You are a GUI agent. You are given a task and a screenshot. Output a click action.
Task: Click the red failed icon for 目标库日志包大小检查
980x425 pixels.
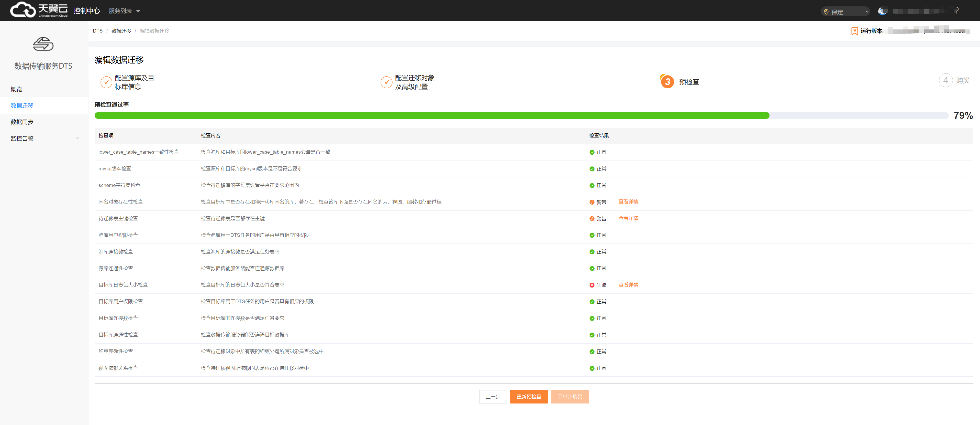pos(592,285)
